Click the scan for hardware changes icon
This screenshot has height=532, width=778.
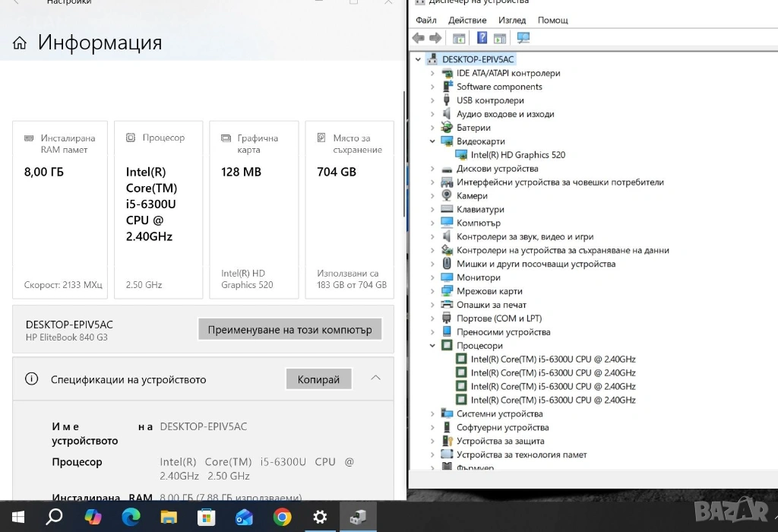(523, 38)
